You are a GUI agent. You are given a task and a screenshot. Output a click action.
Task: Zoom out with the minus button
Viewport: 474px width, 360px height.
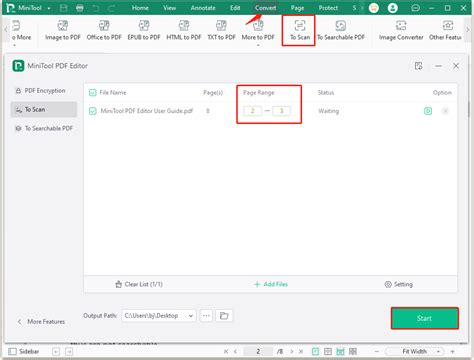pos(377,351)
